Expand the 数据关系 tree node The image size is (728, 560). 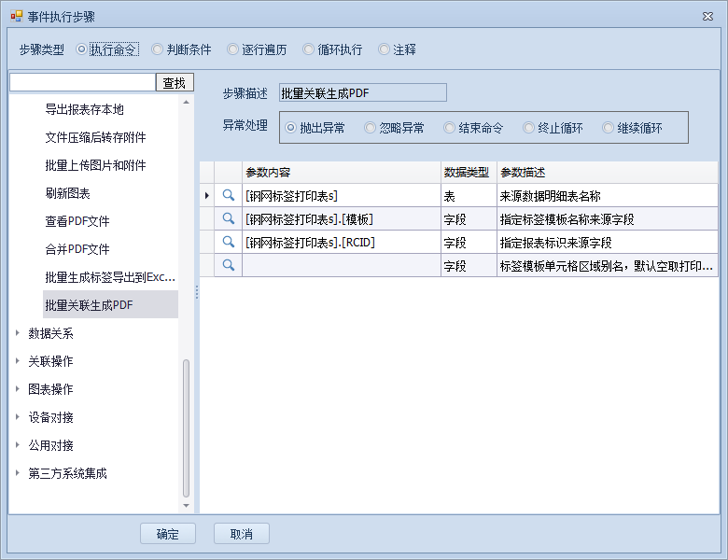pyautogui.click(x=19, y=333)
